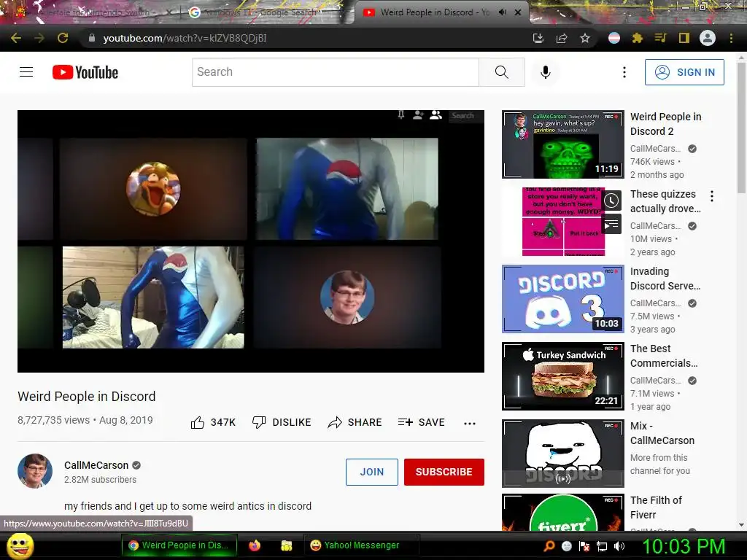Viewport: 747px width, 560px height.
Task: Open Mix - CallMeCarson playlist thumbnail
Action: (562, 454)
